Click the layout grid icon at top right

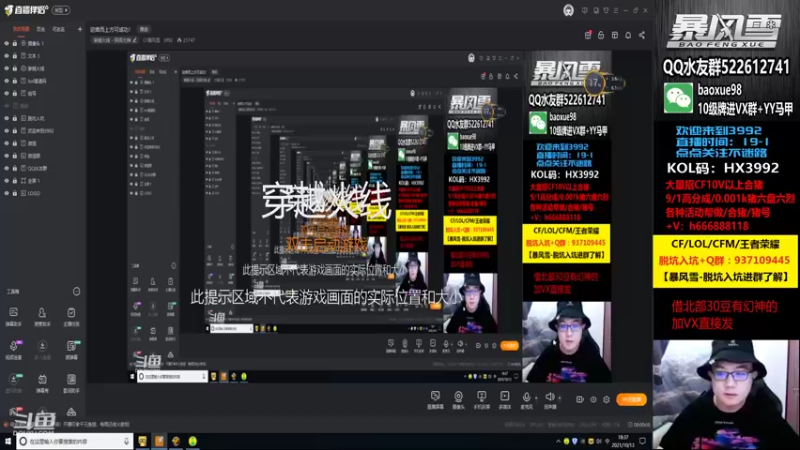(614, 35)
